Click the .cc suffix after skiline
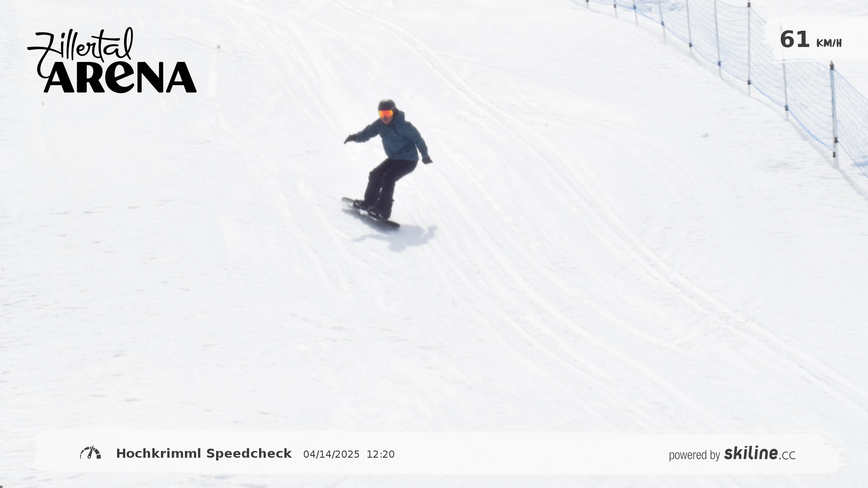Viewport: 868px width, 488px height. point(787,455)
